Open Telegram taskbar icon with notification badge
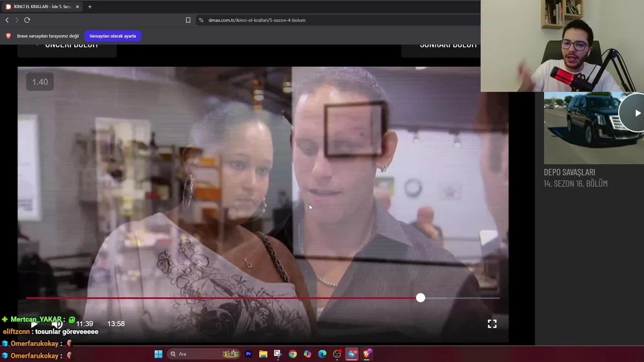The image size is (644, 362). tap(352, 354)
